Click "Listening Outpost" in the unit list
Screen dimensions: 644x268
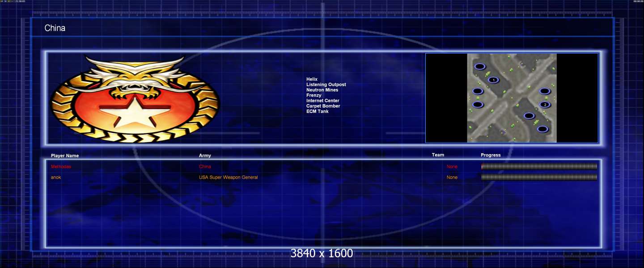pos(326,85)
